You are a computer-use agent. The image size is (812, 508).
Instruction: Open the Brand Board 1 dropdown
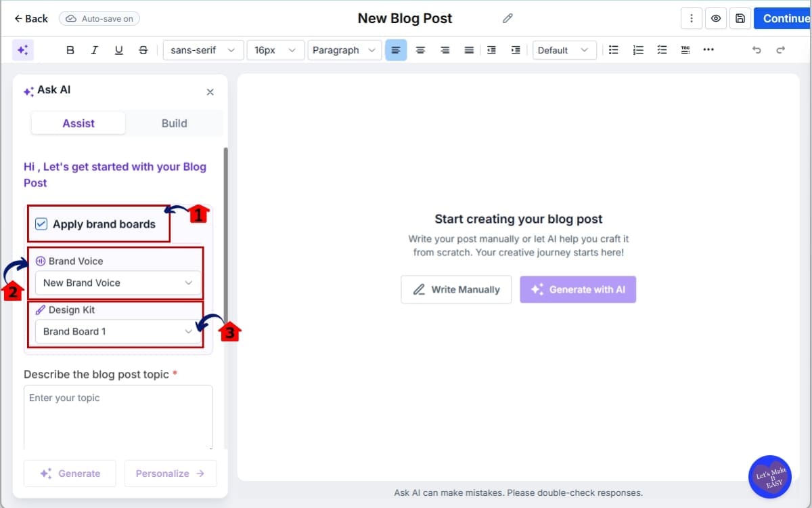(x=118, y=332)
